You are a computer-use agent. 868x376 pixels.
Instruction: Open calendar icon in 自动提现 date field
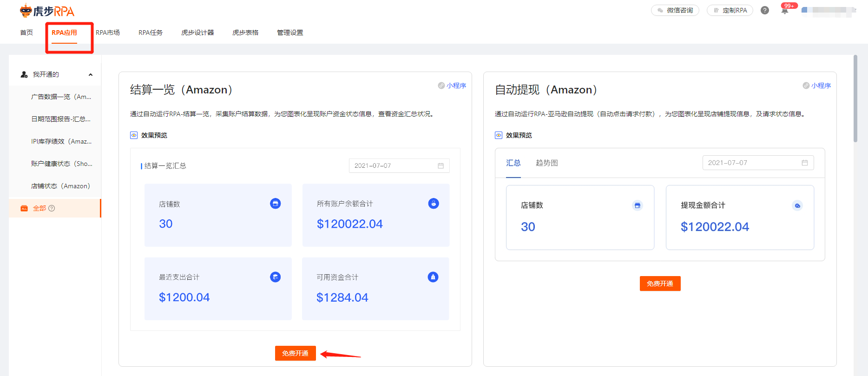pos(805,163)
